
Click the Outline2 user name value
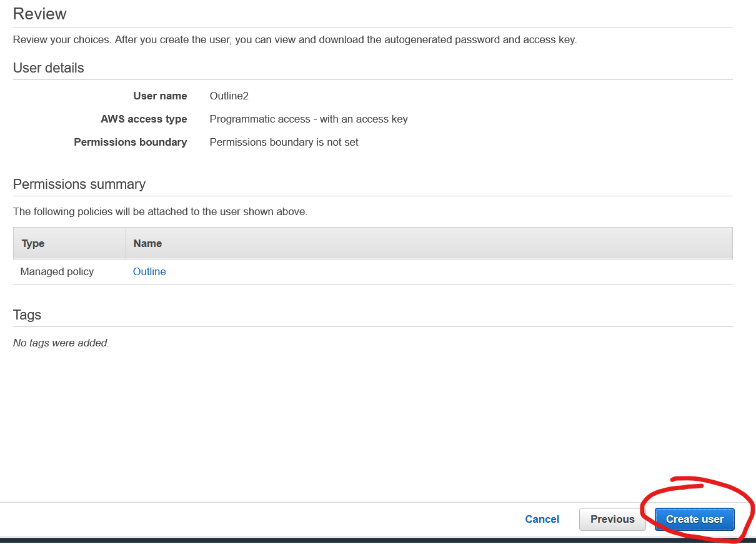point(229,96)
